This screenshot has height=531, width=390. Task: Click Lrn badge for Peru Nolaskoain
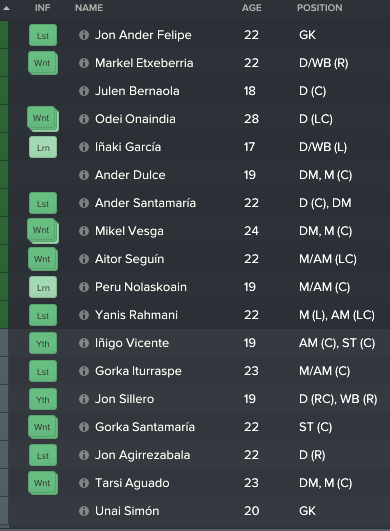(43, 287)
